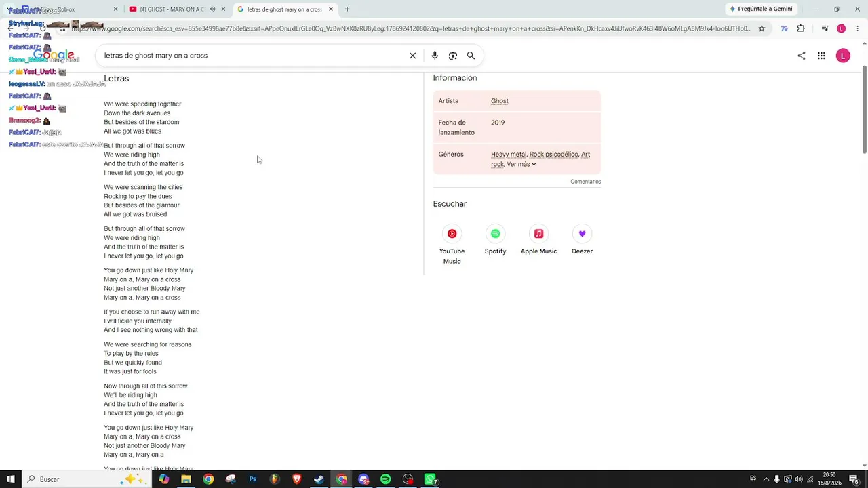The height and width of the screenshot is (488, 868).
Task: Open WhatsApp from the taskbar
Action: pyautogui.click(x=430, y=479)
